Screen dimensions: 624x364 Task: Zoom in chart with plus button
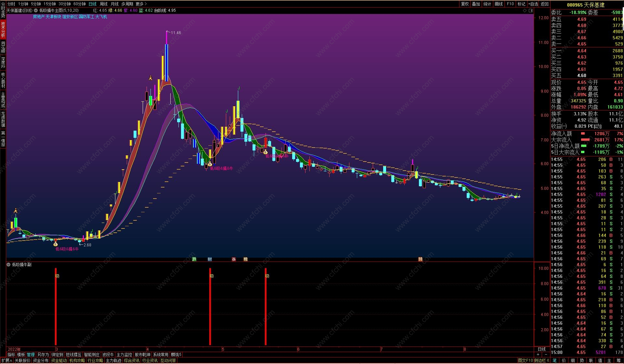[538, 354]
